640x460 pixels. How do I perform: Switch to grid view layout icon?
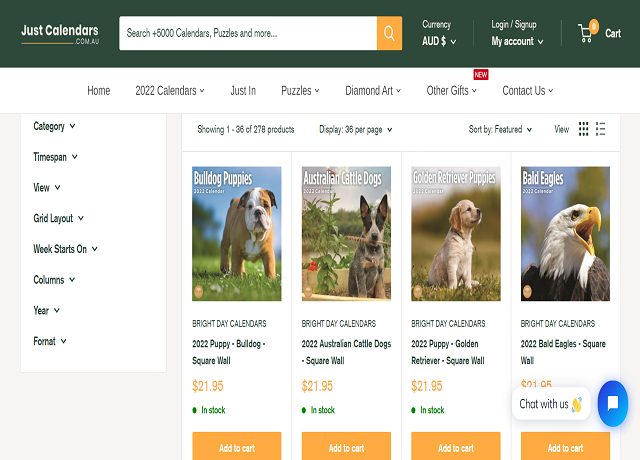[x=584, y=129]
